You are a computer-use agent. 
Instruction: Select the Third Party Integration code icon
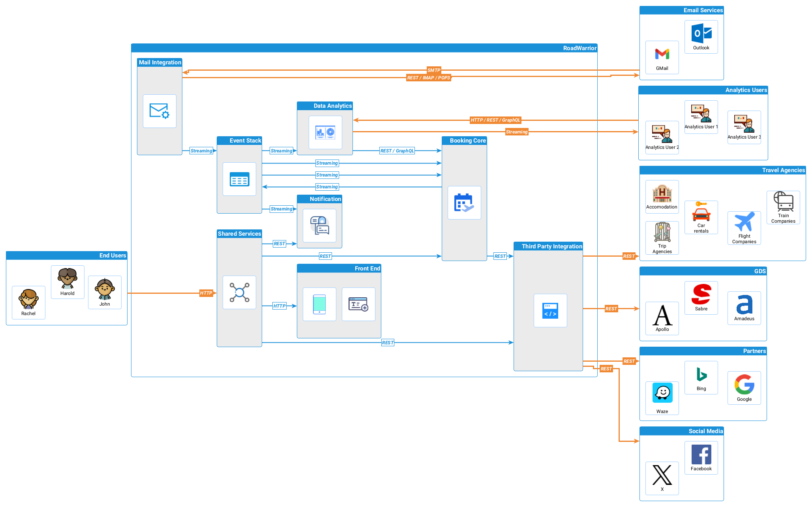pos(550,310)
